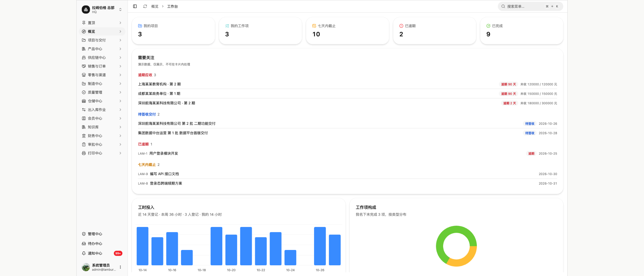Click the LAM-9 编写 API 接口文档 row

tap(347, 174)
